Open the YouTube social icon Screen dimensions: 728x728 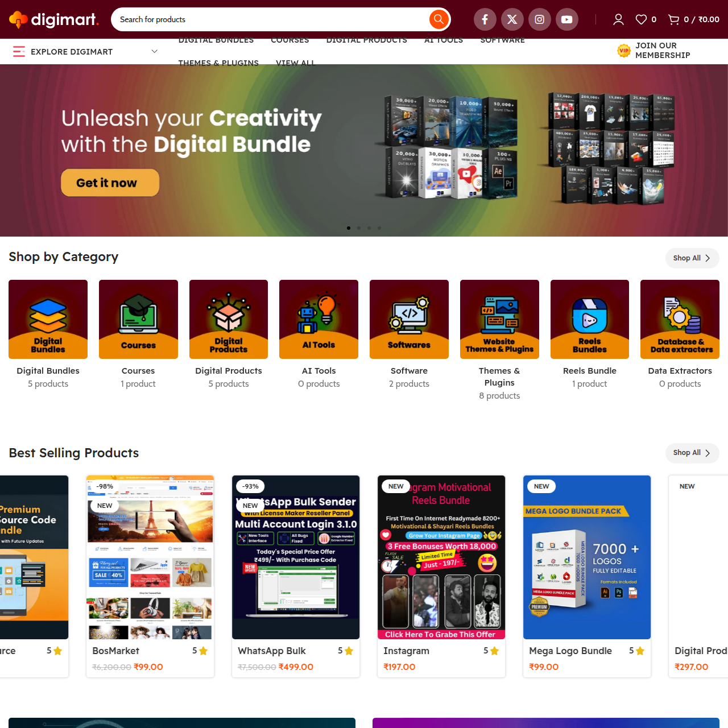[566, 19]
